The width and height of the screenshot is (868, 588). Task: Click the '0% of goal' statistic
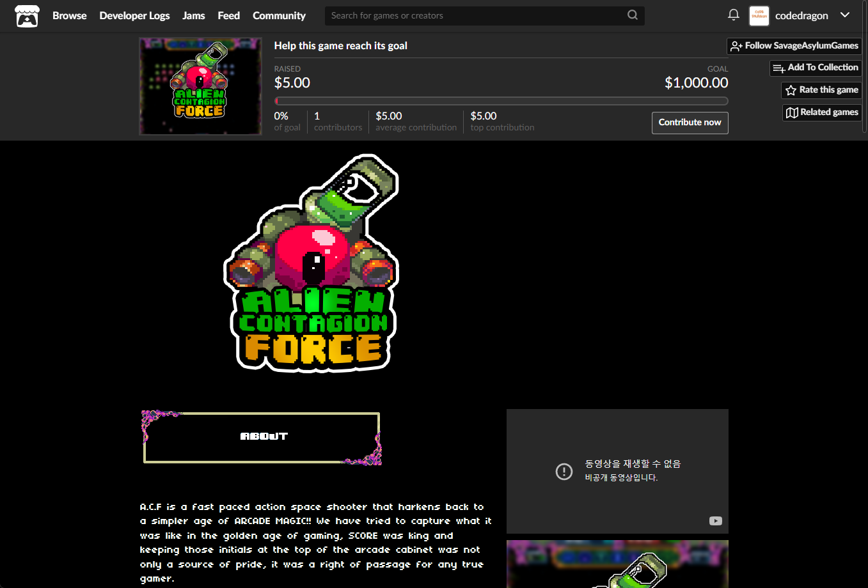click(x=287, y=121)
